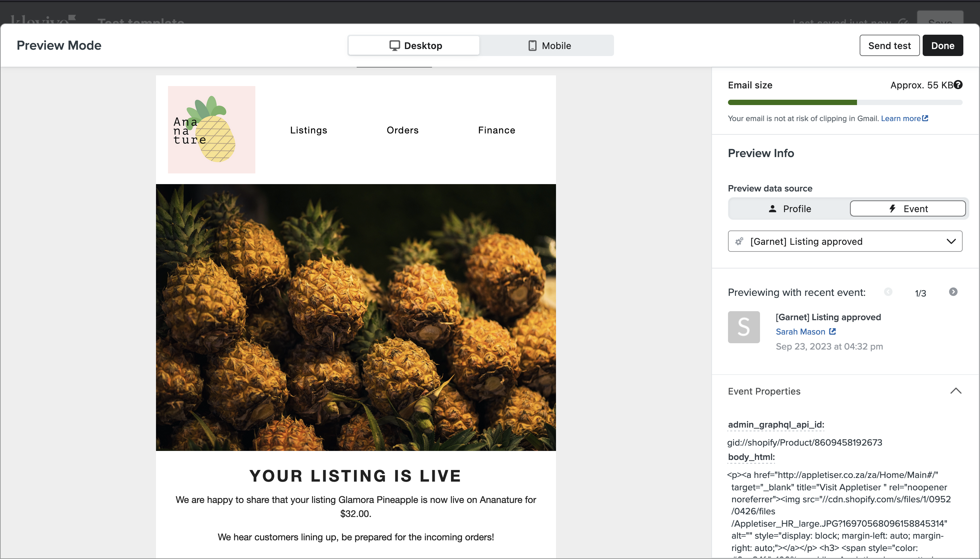Viewport: 980px width, 559px height.
Task: Click the Klaviyo logo in top bar
Action: click(42, 19)
